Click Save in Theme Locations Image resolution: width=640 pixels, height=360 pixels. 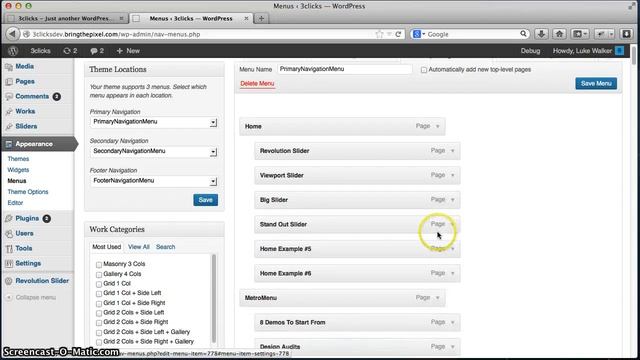(x=205, y=200)
